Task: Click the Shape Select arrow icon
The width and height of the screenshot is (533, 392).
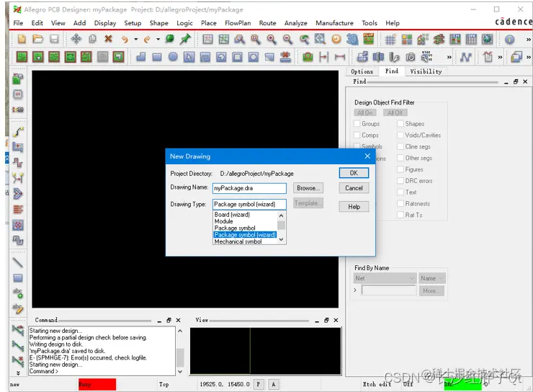Action: pyautogui.click(x=189, y=57)
